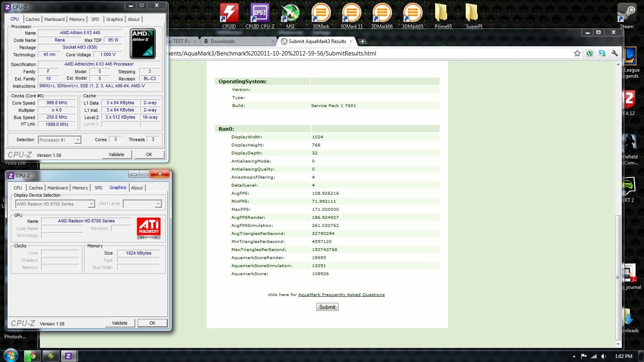Open the Processor #1 selection dropdown
Image resolution: width=644 pixels, height=362 pixels.
[x=60, y=140]
